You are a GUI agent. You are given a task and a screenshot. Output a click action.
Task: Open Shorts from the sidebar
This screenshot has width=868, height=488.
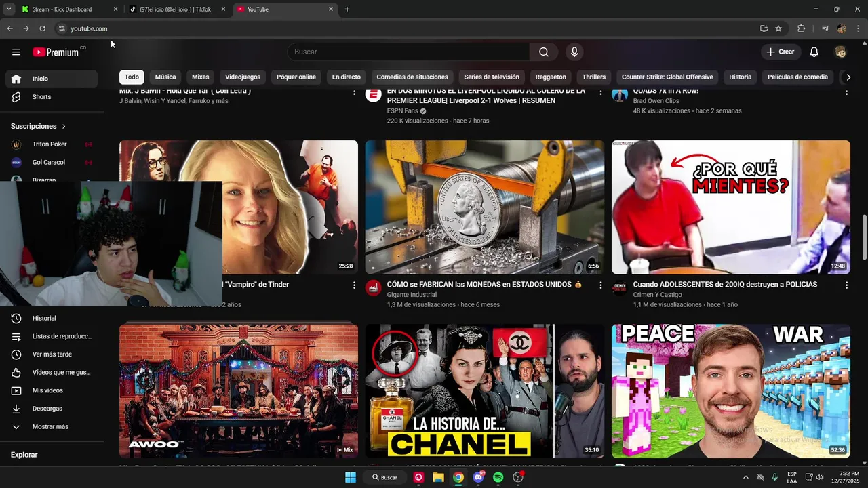52,97
